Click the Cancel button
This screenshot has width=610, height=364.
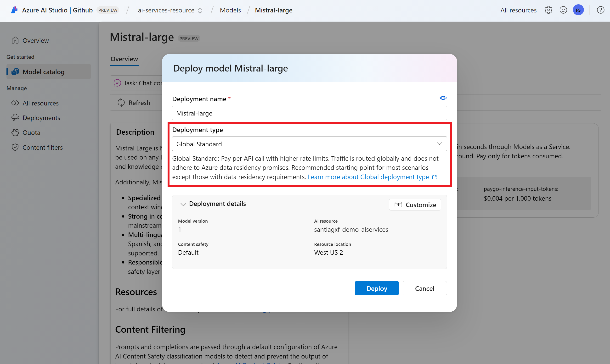pos(424,288)
